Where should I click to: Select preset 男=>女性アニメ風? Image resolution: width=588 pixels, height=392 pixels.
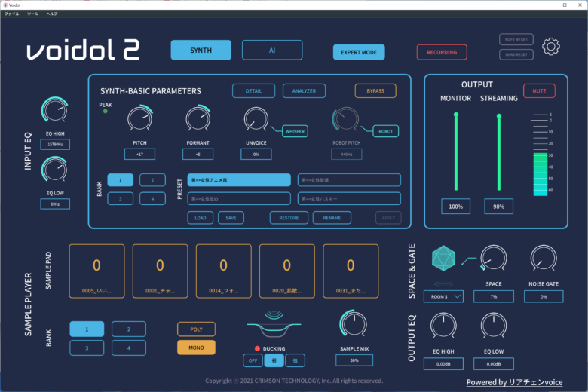tap(239, 180)
